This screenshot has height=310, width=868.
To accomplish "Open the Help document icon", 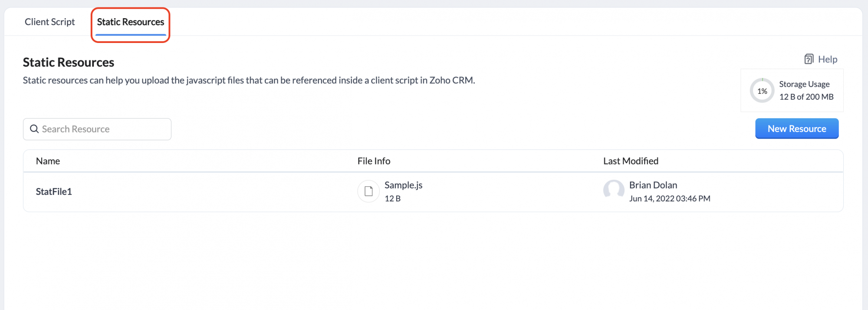I will pos(809,59).
